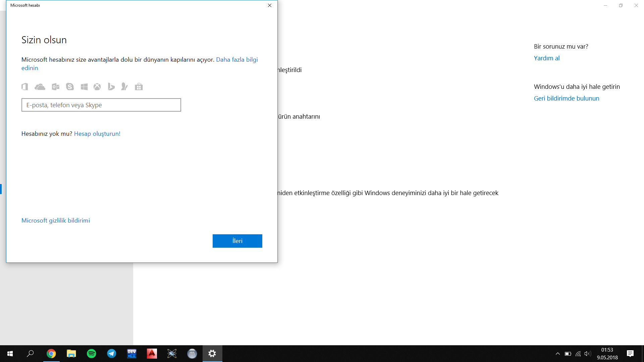Viewport: 644px width, 362px height.
Task: Check battery status icon in tray
Action: tap(568, 354)
